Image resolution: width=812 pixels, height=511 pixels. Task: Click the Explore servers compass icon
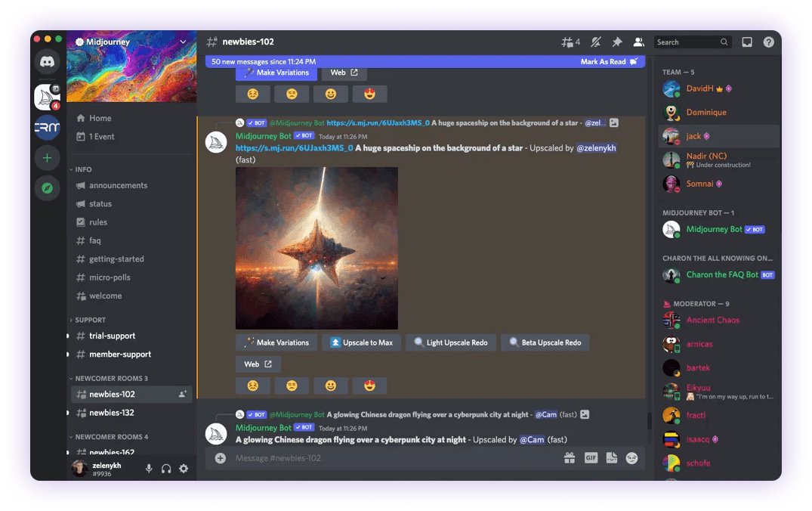47,188
